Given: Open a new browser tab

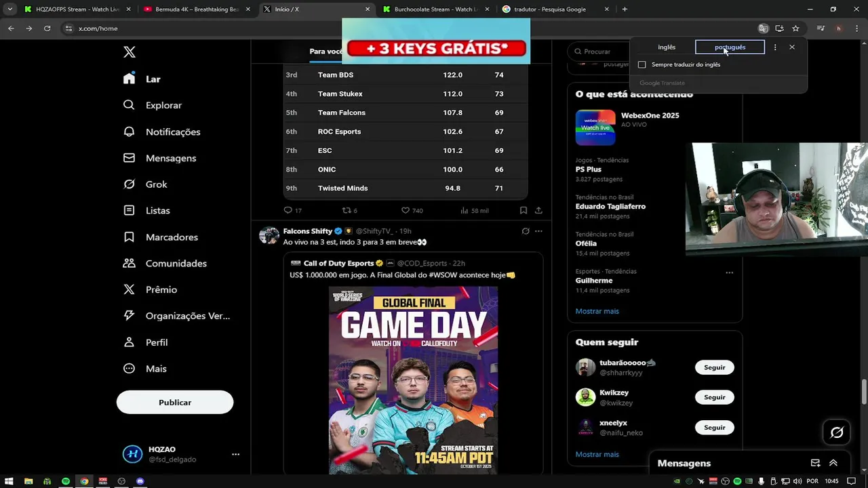Looking at the screenshot, I should [x=625, y=9].
